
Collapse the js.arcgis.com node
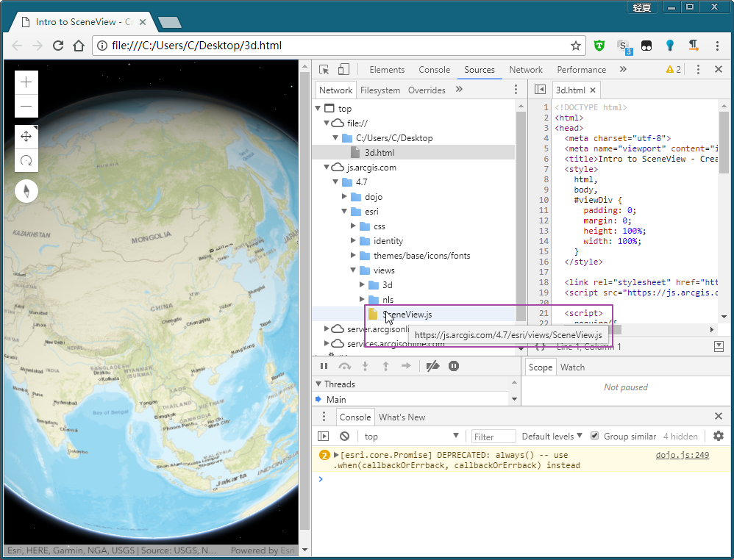(x=327, y=167)
